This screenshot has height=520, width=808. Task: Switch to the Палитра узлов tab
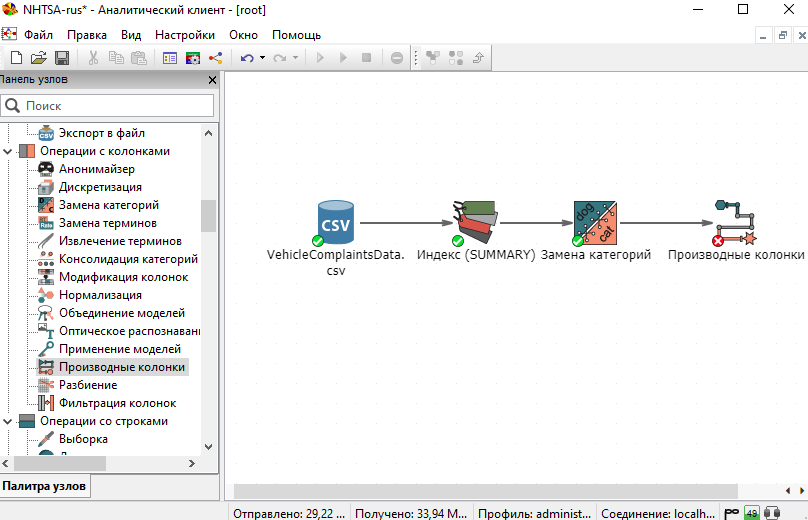pos(44,487)
